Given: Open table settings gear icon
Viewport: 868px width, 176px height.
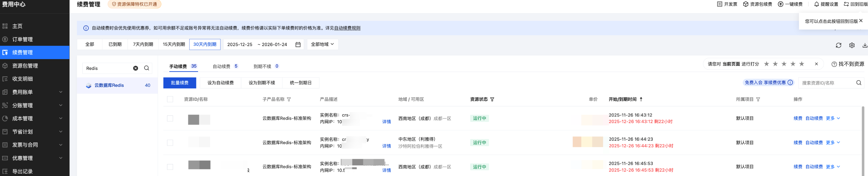Looking at the screenshot, I should pyautogui.click(x=852, y=45).
